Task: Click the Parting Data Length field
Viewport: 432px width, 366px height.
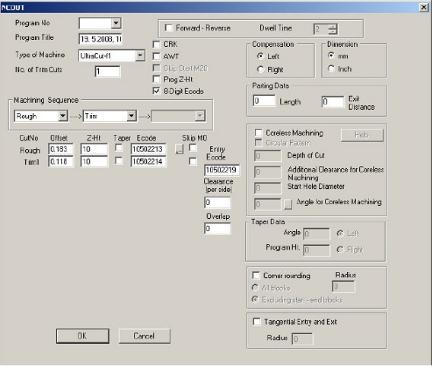Action: point(264,101)
